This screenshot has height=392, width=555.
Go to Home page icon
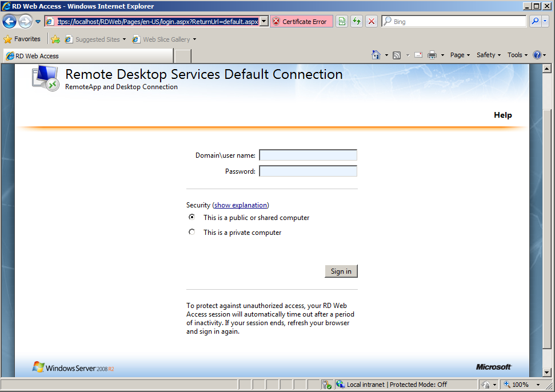coord(376,55)
